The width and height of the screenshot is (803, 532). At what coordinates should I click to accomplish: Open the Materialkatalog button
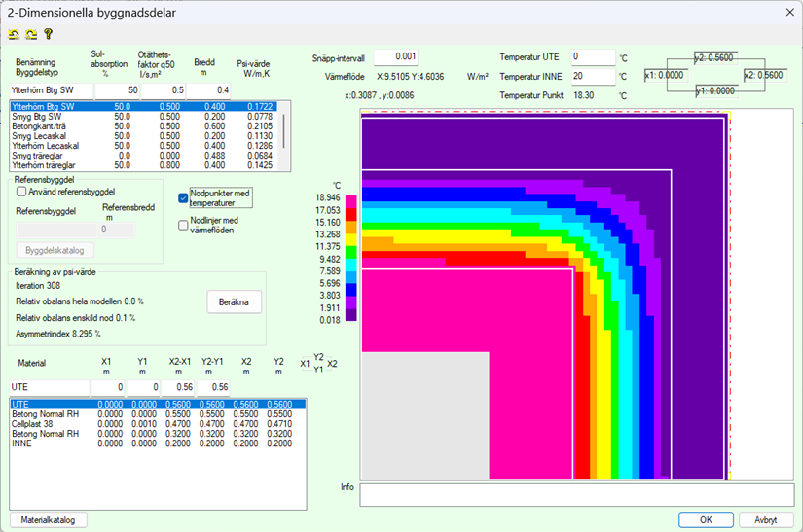[49, 519]
